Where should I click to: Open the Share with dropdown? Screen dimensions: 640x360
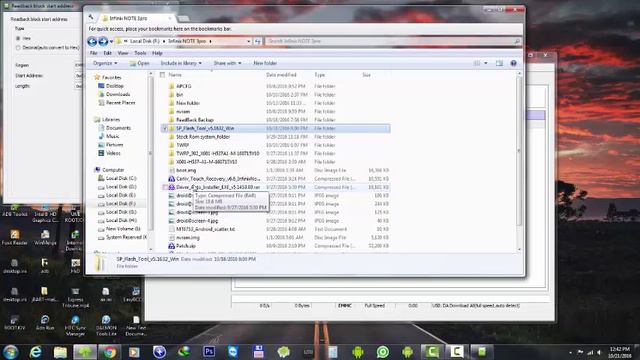[227, 63]
